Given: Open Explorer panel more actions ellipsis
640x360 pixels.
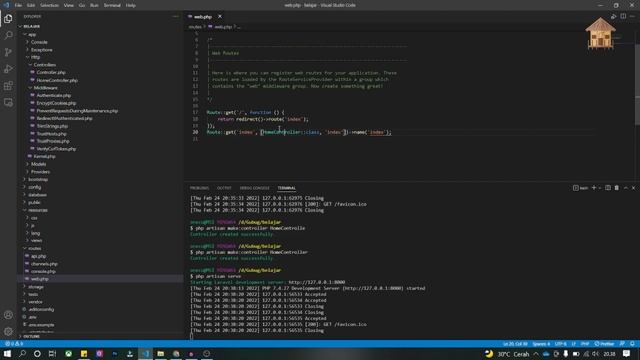Looking at the screenshot, I should tap(176, 16).
